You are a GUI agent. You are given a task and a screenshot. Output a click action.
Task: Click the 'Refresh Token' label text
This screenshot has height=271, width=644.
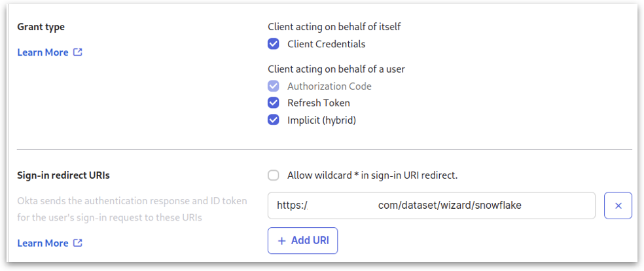coord(318,103)
